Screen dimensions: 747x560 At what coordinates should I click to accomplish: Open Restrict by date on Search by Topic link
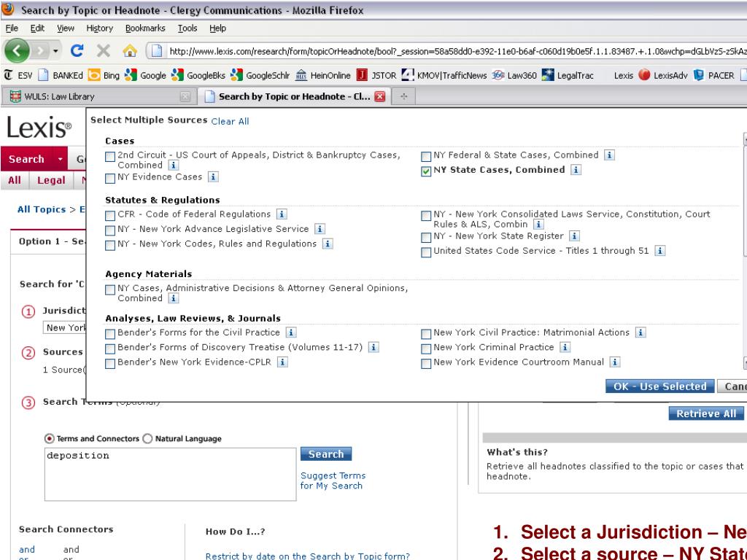click(x=308, y=556)
